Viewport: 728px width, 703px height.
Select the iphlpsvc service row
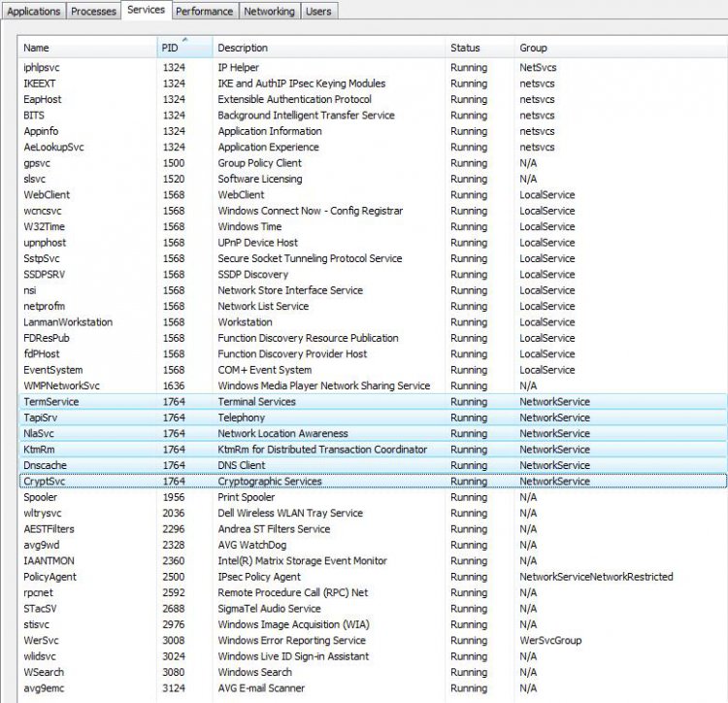pyautogui.click(x=373, y=67)
